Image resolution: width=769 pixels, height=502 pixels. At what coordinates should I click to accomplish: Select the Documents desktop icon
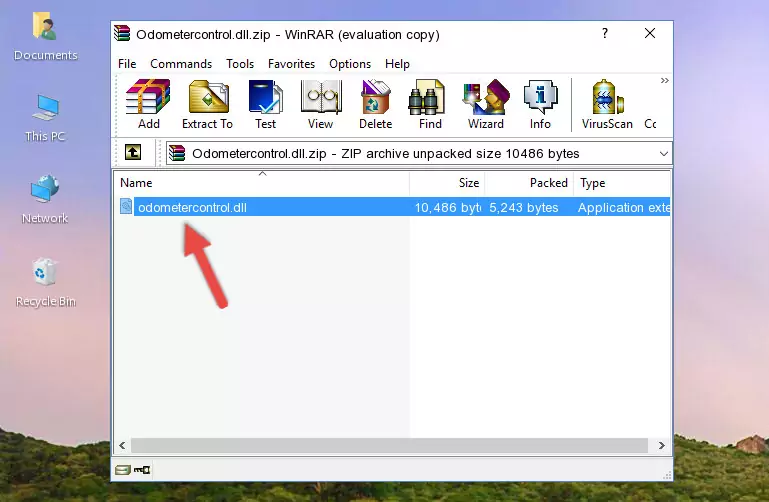point(46,36)
